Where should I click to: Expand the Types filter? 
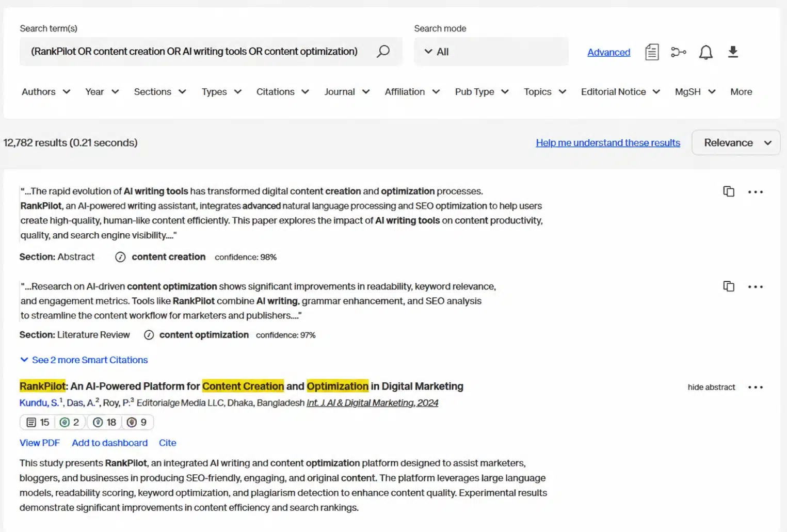[221, 92]
